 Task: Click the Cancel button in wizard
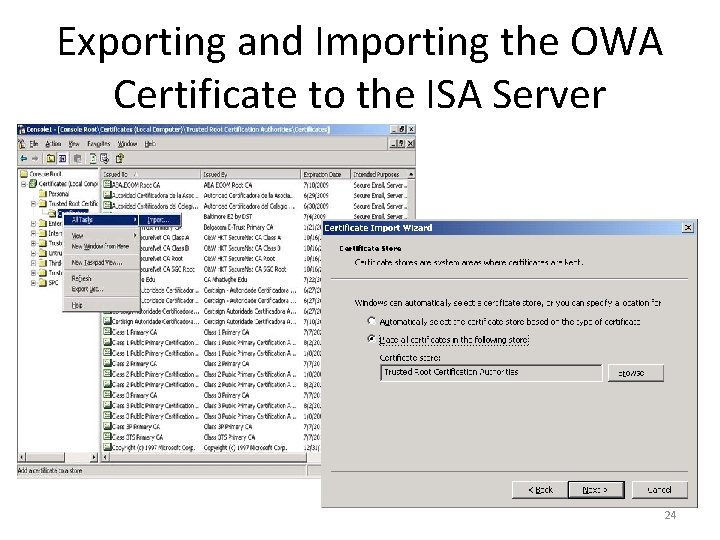tap(659, 490)
